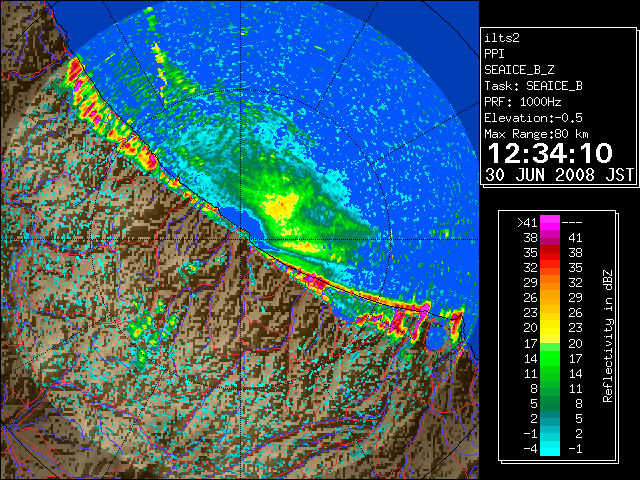The image size is (640, 480).
Task: Click the Task: SEAICE_B line
Action: tap(533, 86)
